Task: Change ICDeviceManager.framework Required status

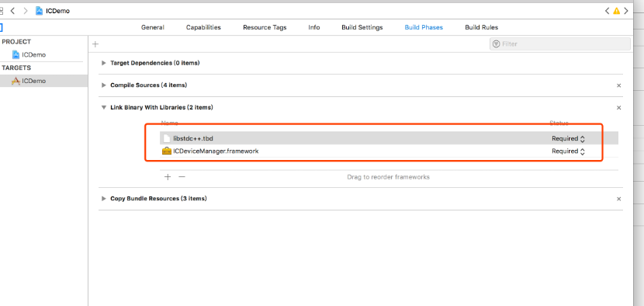Action: pyautogui.click(x=568, y=151)
